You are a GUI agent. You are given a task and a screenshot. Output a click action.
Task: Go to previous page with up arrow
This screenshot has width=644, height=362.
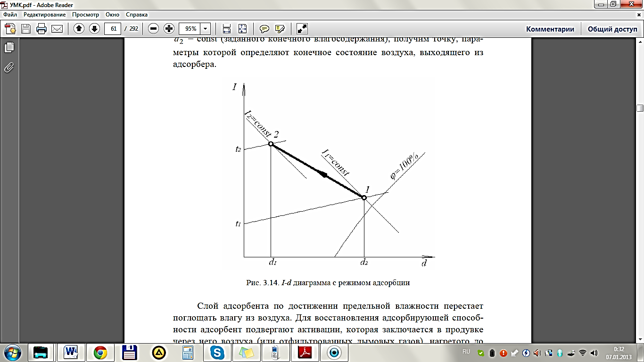point(79,29)
